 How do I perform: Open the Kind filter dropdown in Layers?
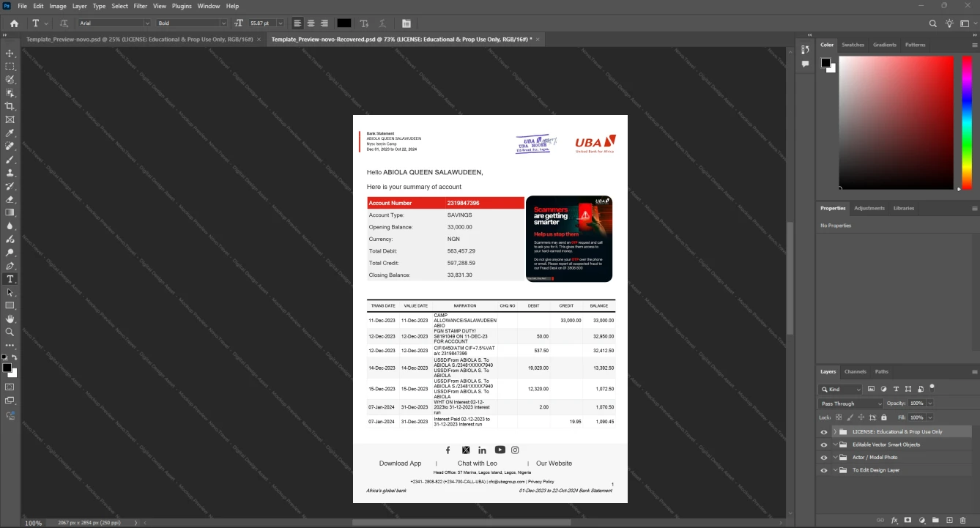click(841, 390)
